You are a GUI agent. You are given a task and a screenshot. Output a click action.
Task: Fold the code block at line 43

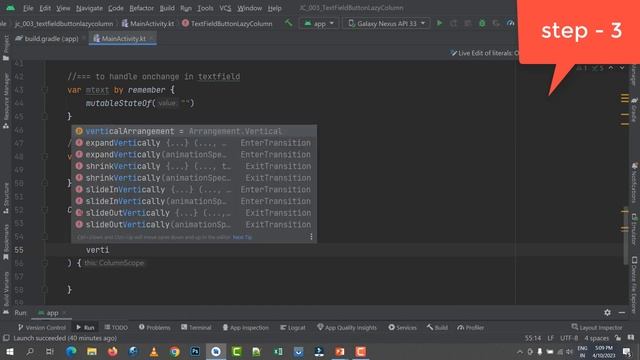(45, 90)
